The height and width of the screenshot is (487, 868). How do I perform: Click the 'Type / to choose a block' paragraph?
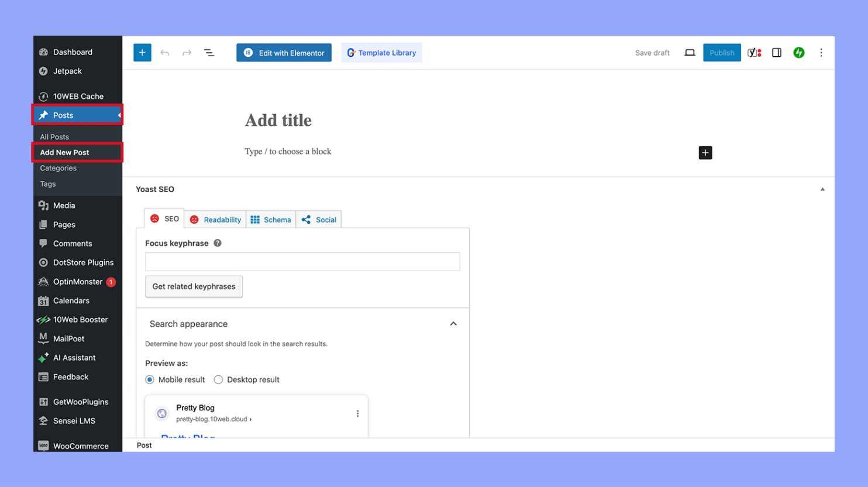tap(288, 152)
